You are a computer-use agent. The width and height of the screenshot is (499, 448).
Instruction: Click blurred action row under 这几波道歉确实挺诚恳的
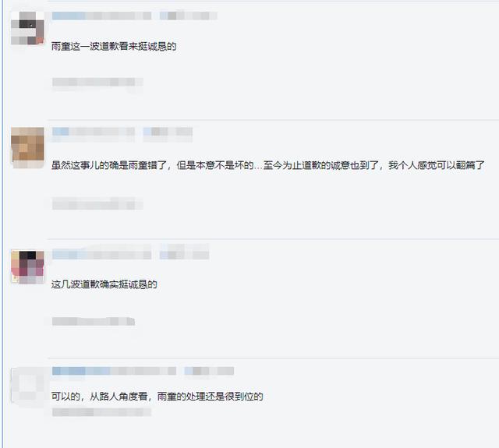[94, 322]
